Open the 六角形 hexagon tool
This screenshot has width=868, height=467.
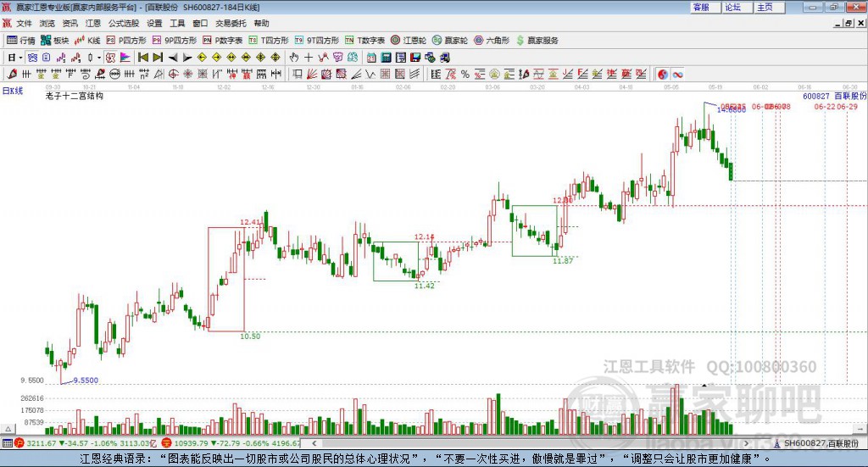[x=492, y=41]
